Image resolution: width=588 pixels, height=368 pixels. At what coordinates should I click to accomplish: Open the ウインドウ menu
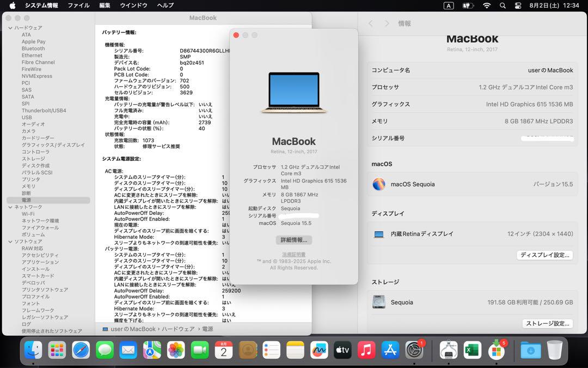pos(133,5)
